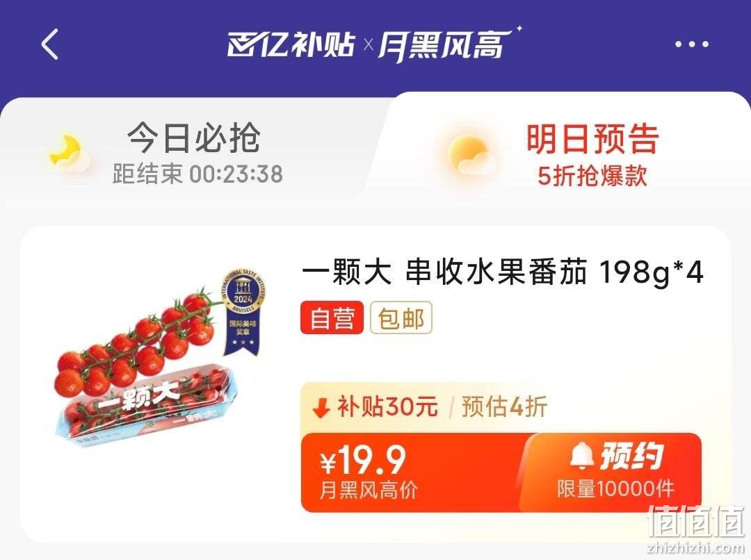Tap the 预估4折 discount label

[504, 407]
